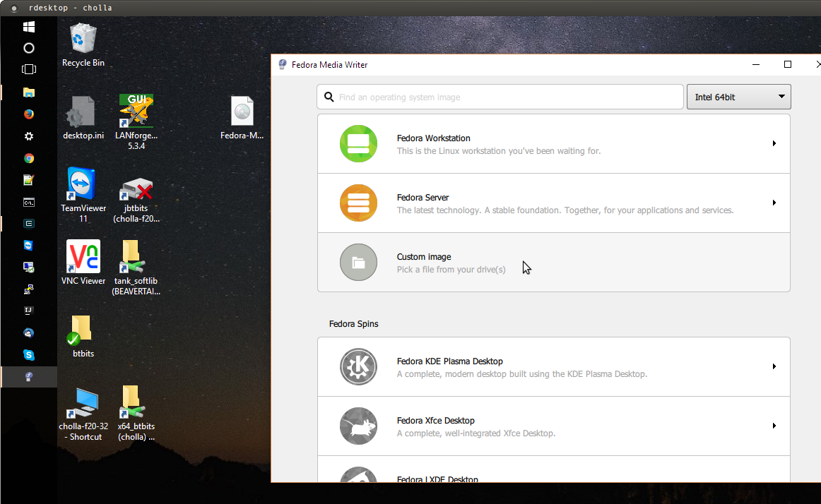This screenshot has width=821, height=504.
Task: Click 'A complete, well-integrated Xfce Desktop.' text
Action: click(476, 433)
